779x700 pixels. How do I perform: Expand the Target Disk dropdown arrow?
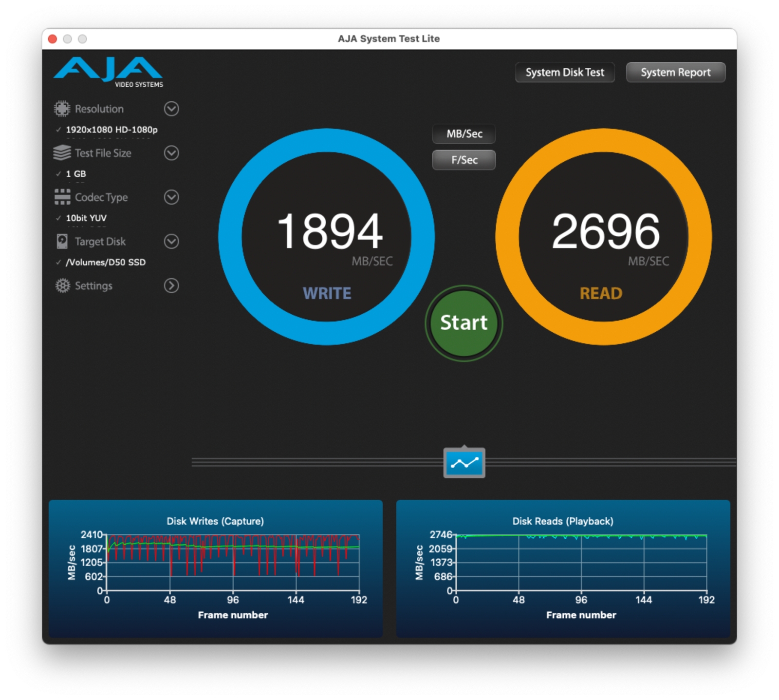click(171, 241)
